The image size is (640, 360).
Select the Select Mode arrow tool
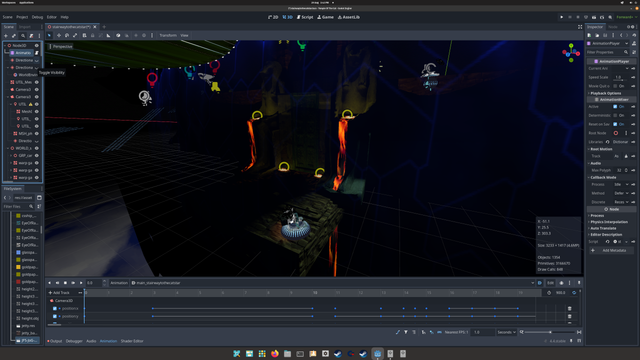pyautogui.click(x=49, y=36)
